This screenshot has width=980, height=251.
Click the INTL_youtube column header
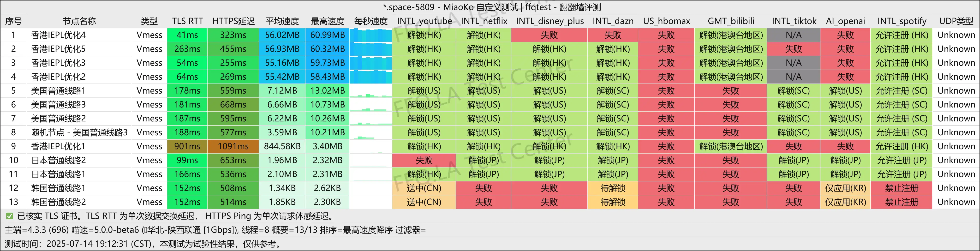(424, 21)
